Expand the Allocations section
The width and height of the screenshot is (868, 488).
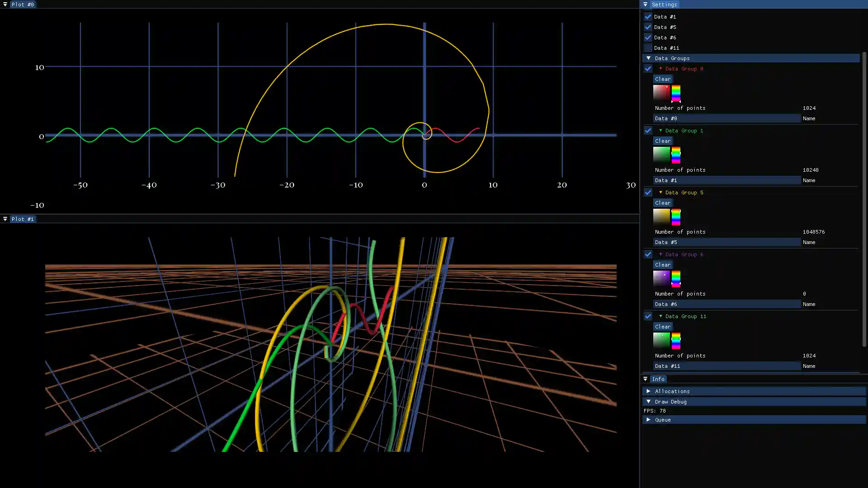click(x=649, y=391)
